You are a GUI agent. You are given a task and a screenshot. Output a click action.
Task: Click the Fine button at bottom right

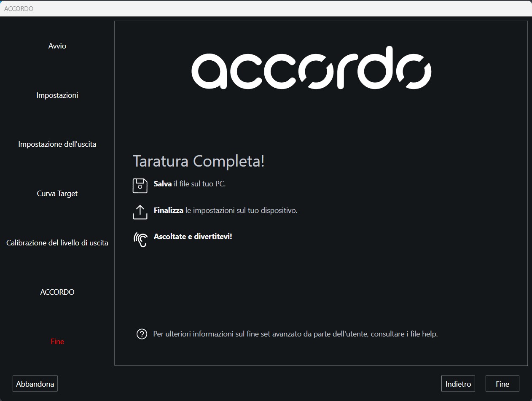tap(502, 384)
